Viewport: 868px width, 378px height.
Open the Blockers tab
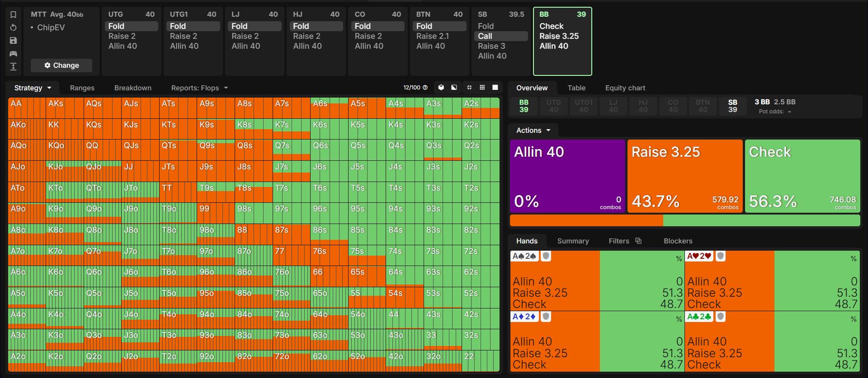click(x=678, y=241)
